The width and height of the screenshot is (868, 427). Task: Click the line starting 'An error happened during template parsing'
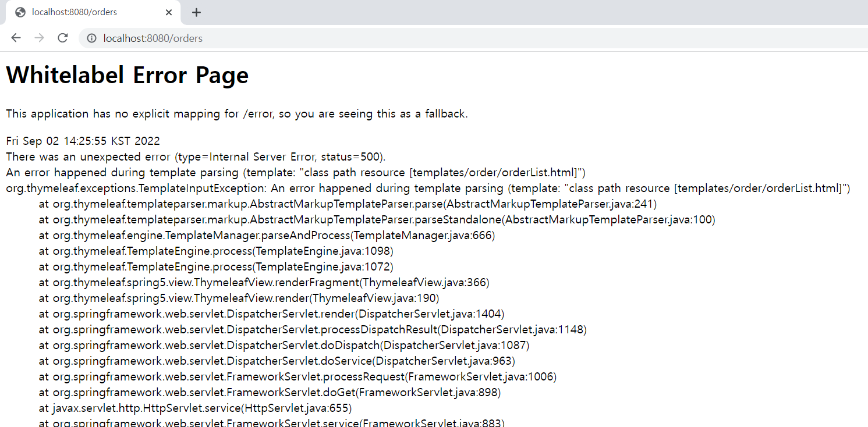coord(296,173)
